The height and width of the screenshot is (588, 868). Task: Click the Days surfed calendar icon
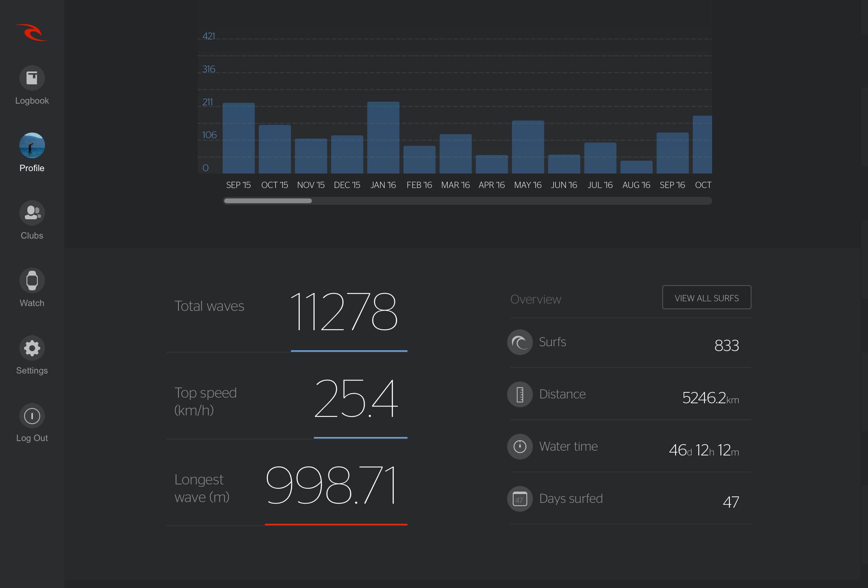point(520,499)
